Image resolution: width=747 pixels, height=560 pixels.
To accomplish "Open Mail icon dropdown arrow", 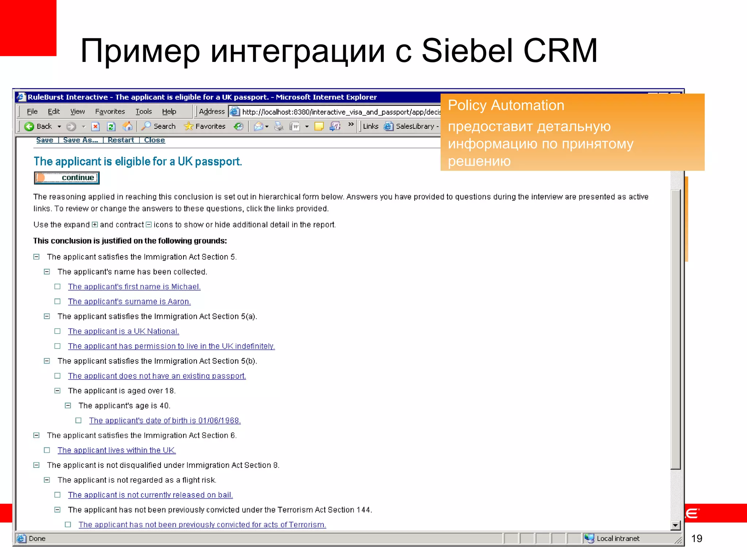I will pos(267,127).
